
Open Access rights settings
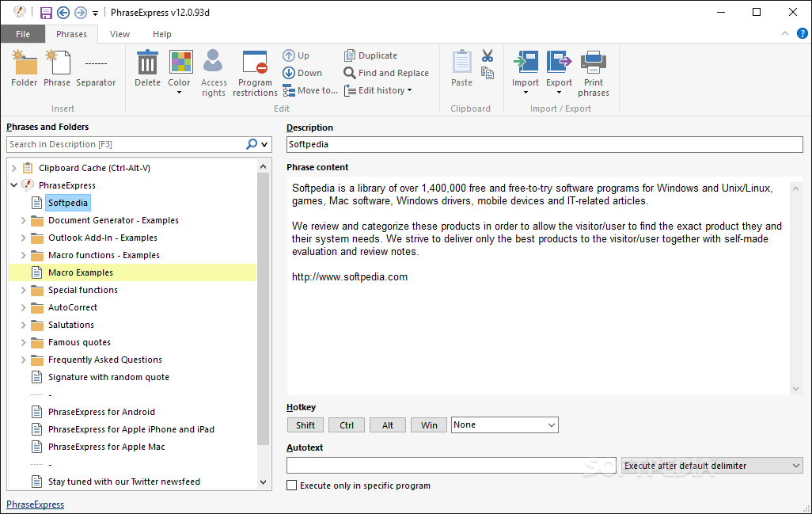click(x=214, y=74)
